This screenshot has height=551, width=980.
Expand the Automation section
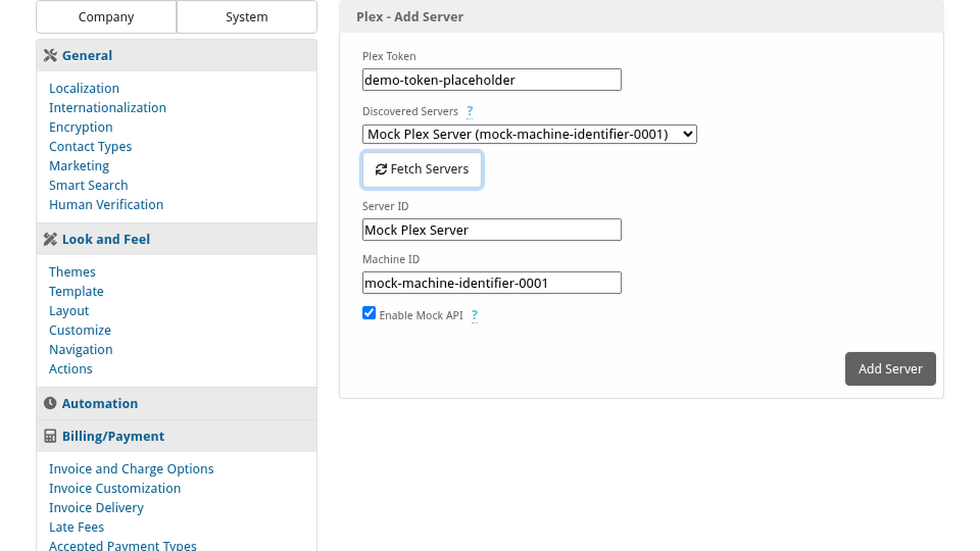(177, 404)
